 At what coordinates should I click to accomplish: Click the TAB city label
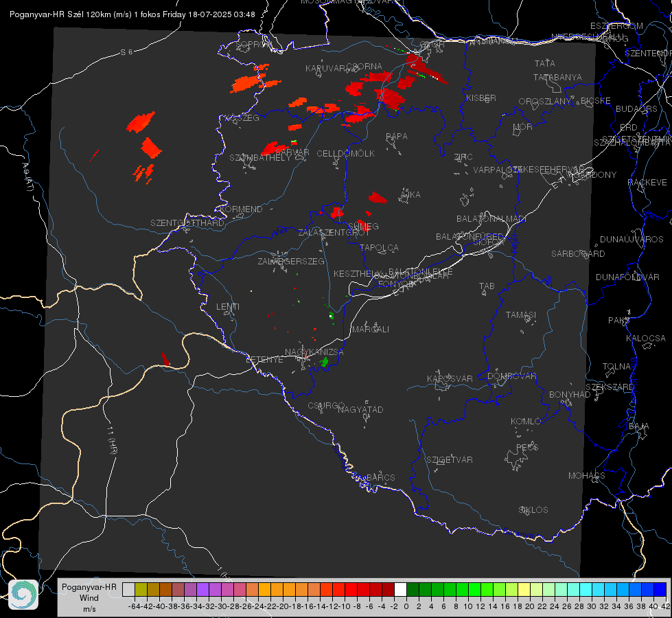click(x=487, y=286)
